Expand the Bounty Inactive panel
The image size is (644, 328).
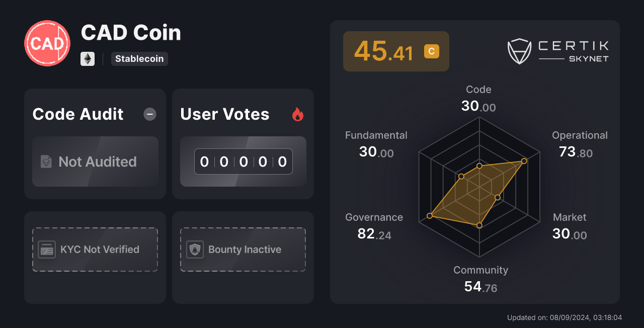pos(243,249)
